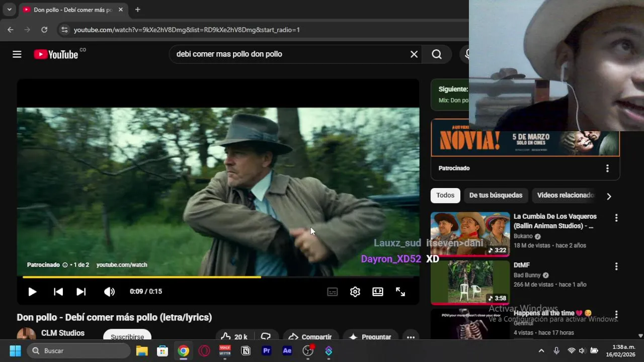Image resolution: width=644 pixels, height=362 pixels.
Task: Like the video (20 k)
Action: [x=234, y=336]
